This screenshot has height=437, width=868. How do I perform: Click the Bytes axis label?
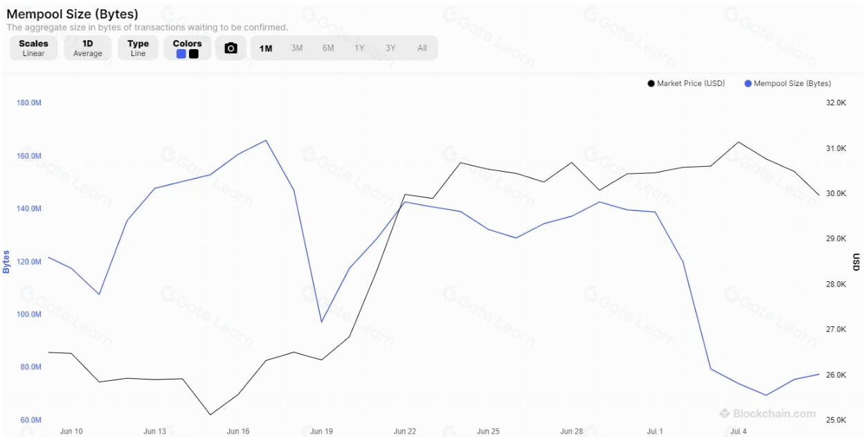tap(6, 262)
